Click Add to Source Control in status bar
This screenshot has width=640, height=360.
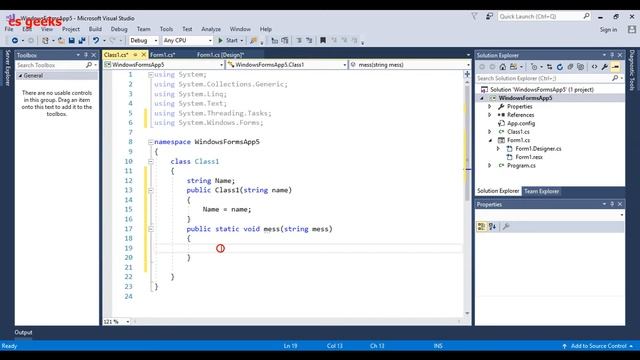pyautogui.click(x=599, y=346)
